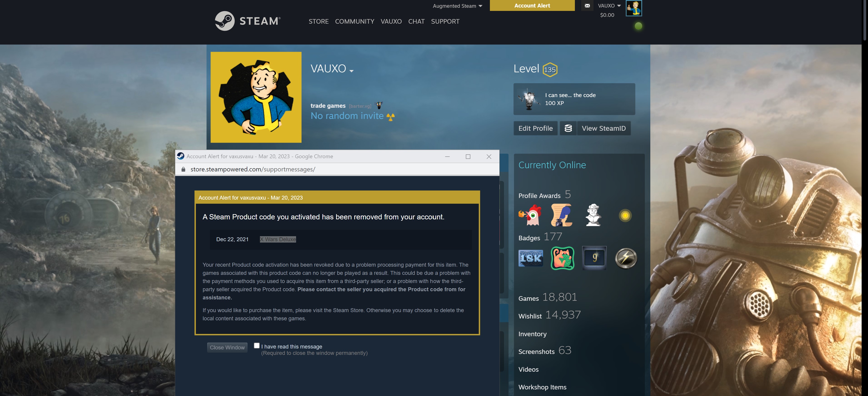Click the 'No random invite' headline text

coord(347,116)
